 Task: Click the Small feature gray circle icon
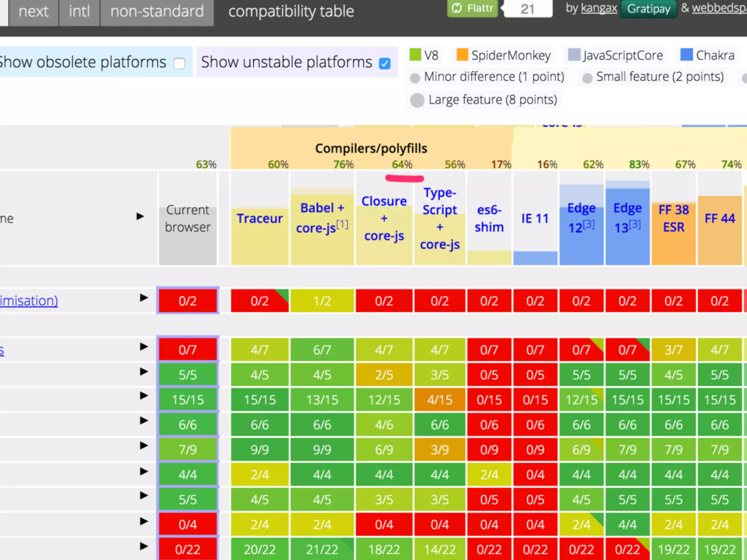point(587,78)
